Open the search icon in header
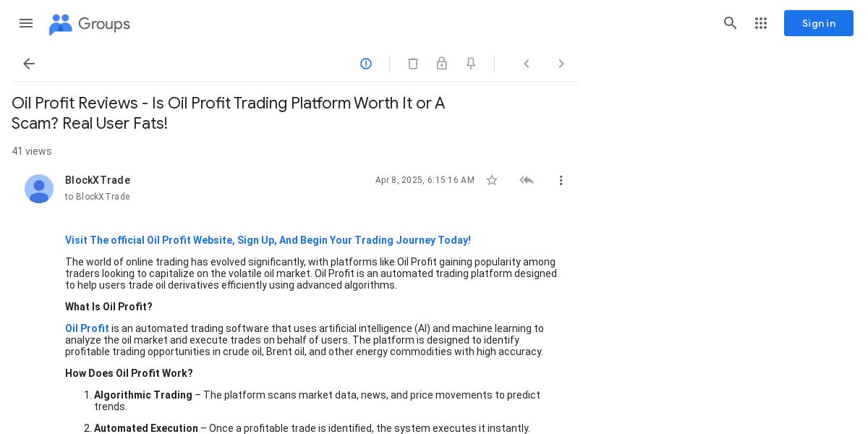This screenshot has height=434, width=868. tap(731, 23)
